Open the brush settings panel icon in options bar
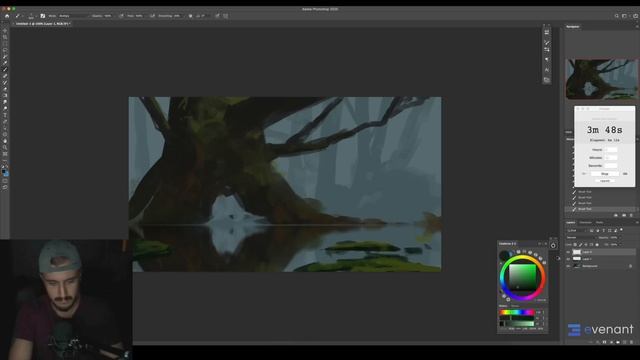Viewport: 640px width, 360px height. click(x=42, y=16)
